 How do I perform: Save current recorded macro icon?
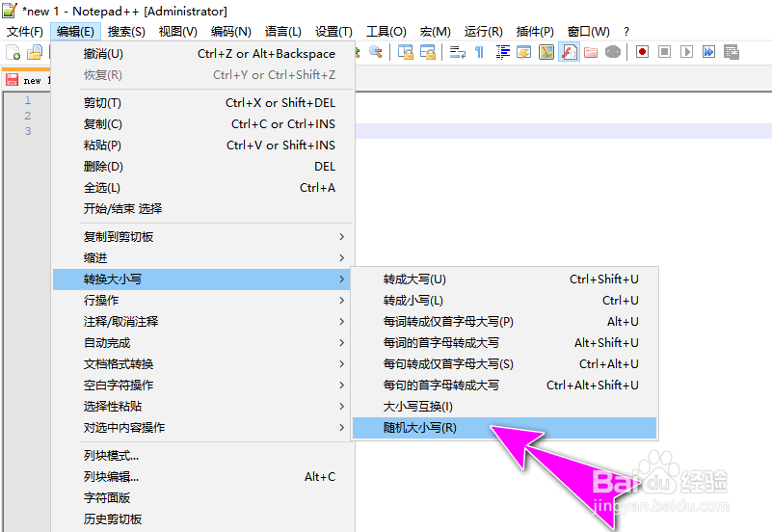732,52
